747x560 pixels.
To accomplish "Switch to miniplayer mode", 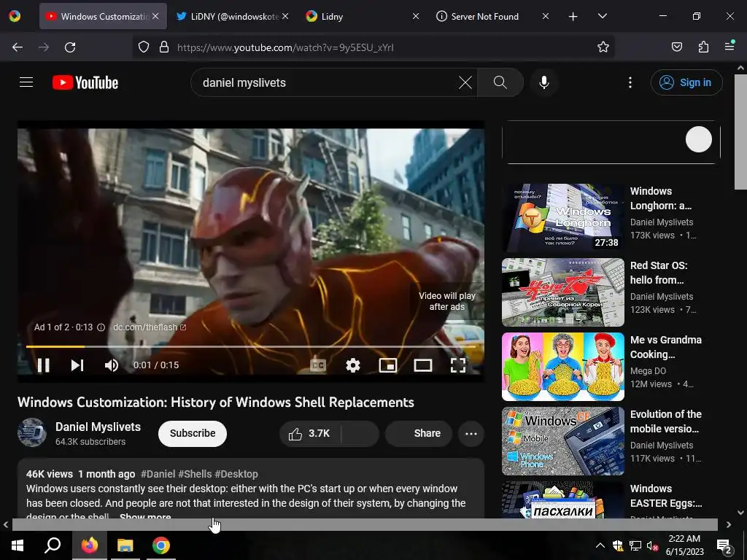I will [x=388, y=365].
